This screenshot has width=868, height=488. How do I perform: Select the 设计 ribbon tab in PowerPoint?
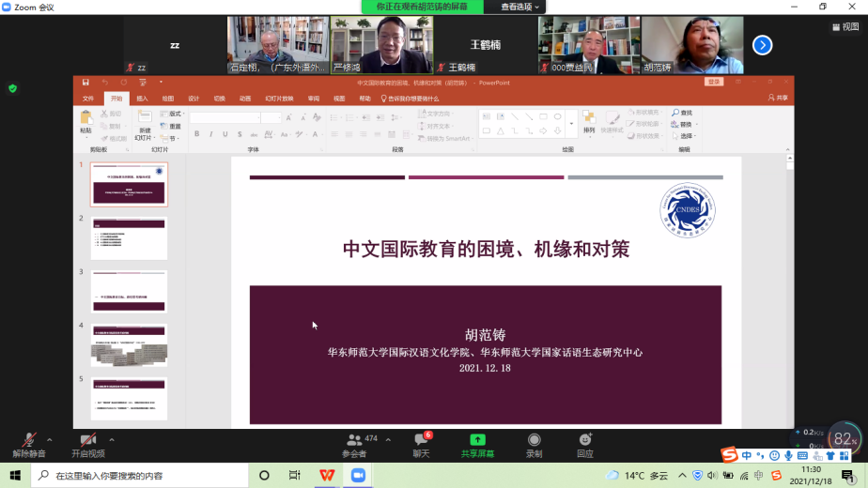[193, 98]
